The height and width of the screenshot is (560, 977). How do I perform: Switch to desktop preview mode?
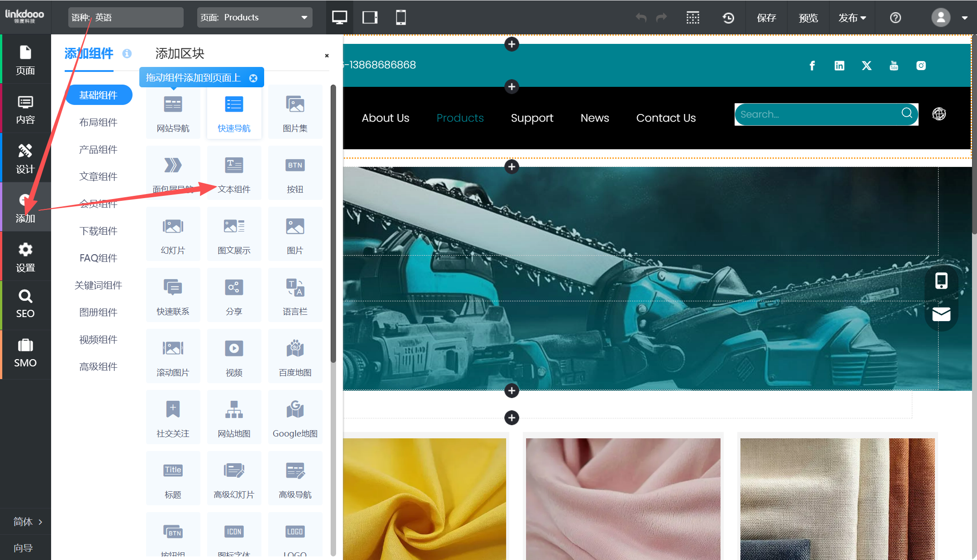(339, 18)
